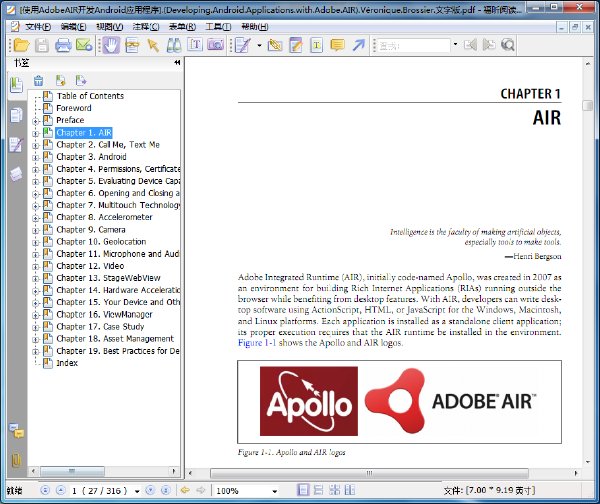
Task: Open the Comments sidebar panel
Action: click(x=17, y=431)
